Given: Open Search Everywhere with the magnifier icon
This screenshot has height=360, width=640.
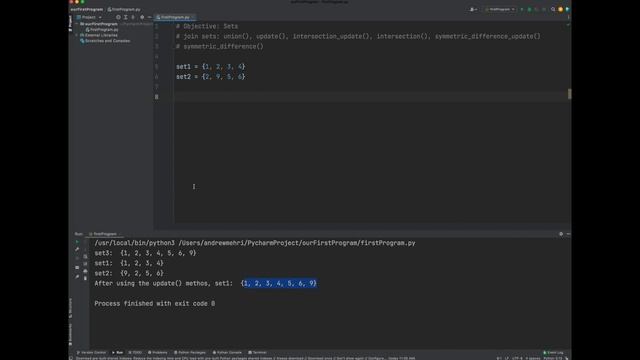Looking at the screenshot, I should 553,9.
